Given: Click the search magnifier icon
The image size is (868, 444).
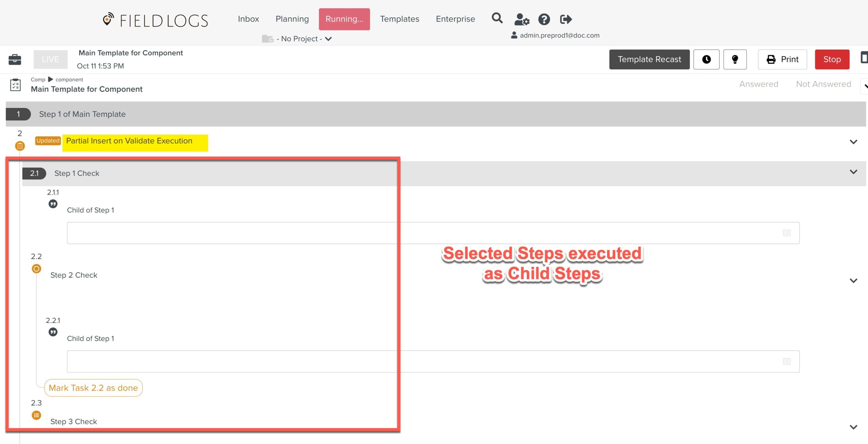Looking at the screenshot, I should coord(497,18).
